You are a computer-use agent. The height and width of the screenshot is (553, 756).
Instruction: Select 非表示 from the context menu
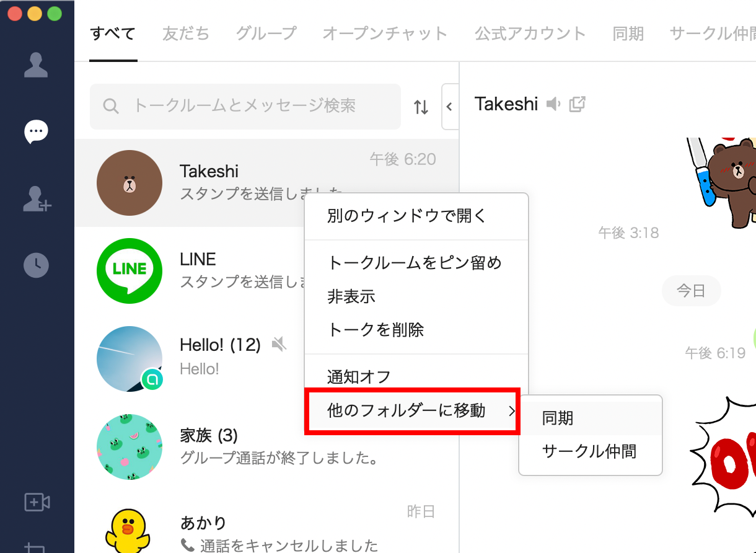coord(351,296)
